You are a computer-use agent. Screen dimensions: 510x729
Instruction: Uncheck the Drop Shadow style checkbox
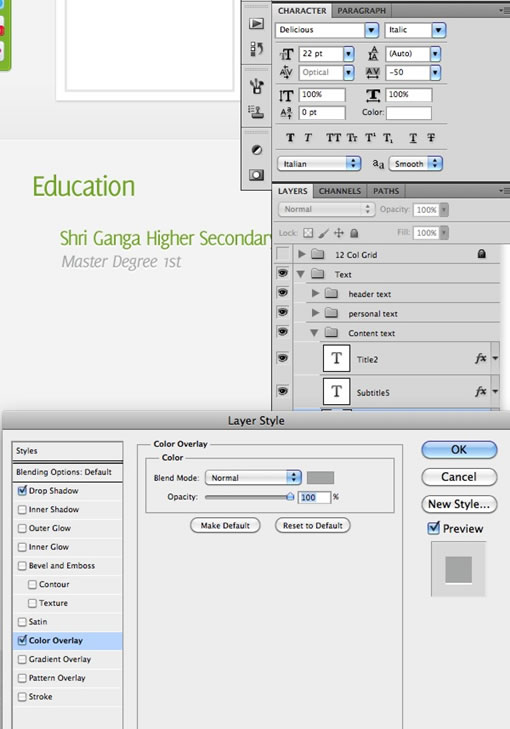pos(22,490)
